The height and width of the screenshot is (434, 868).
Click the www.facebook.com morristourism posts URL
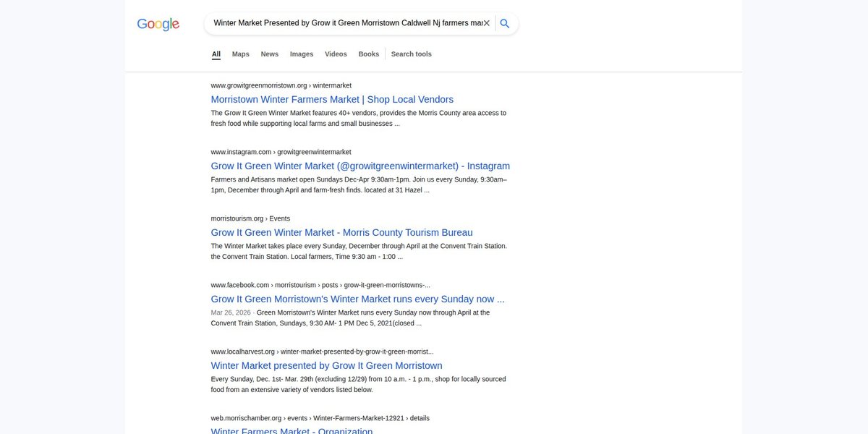(320, 285)
